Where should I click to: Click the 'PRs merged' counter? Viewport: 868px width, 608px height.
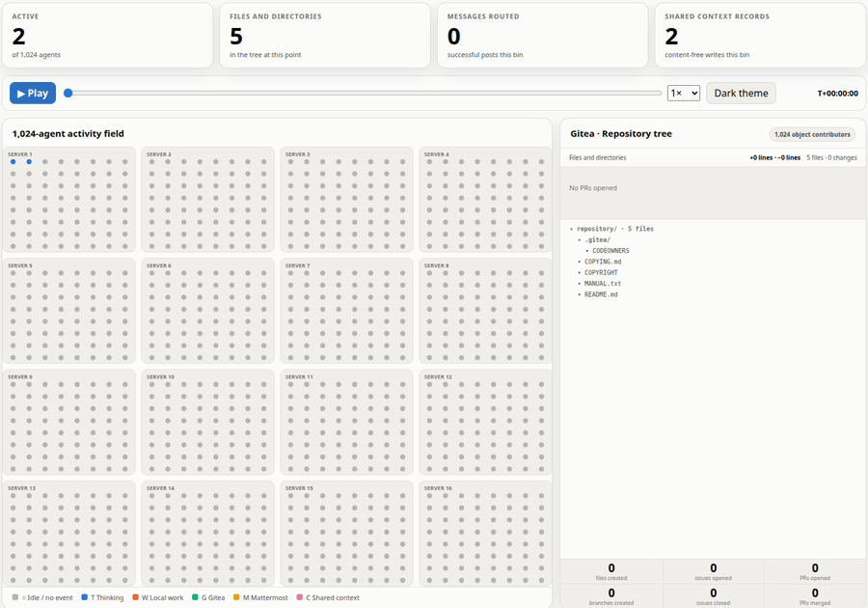tap(815, 596)
